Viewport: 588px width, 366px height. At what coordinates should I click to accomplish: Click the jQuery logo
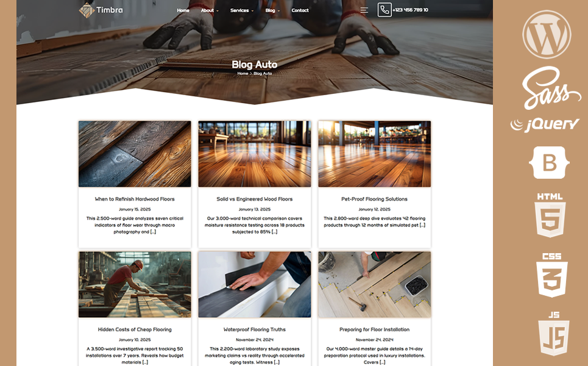pos(545,124)
